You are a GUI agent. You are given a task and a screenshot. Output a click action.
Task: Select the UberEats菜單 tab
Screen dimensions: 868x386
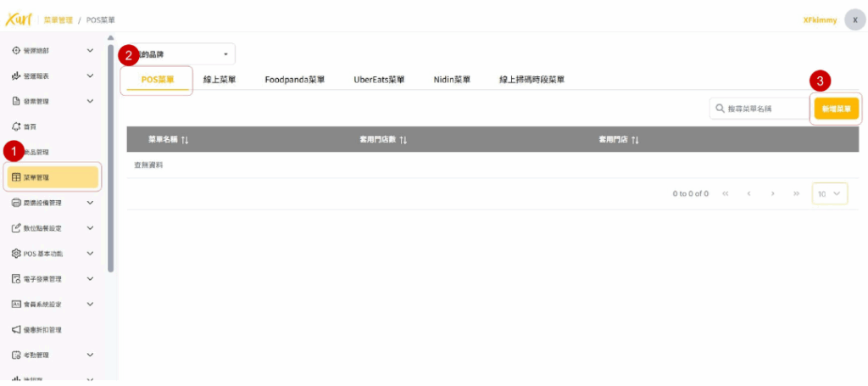pos(379,80)
